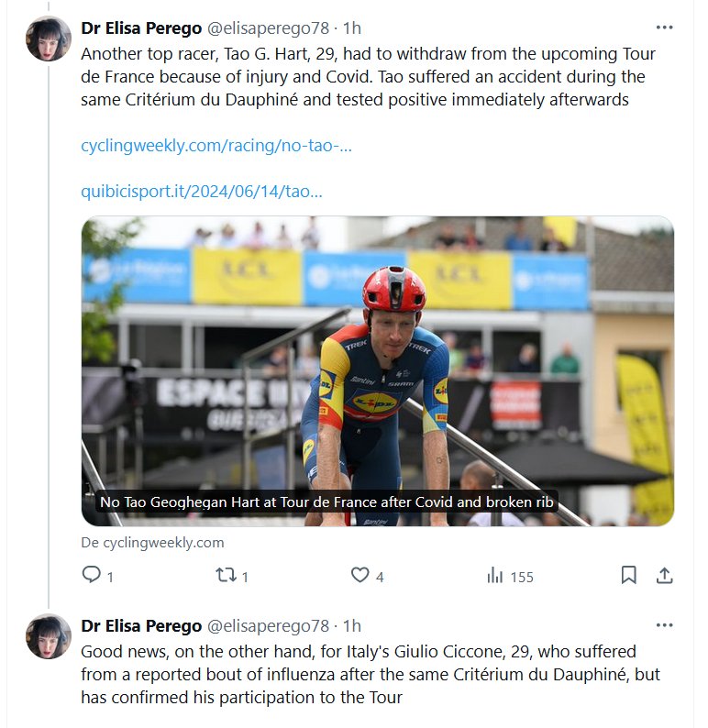Bookmark the Tao G. Hart tweet
This screenshot has height=728, width=708.
[x=629, y=576]
